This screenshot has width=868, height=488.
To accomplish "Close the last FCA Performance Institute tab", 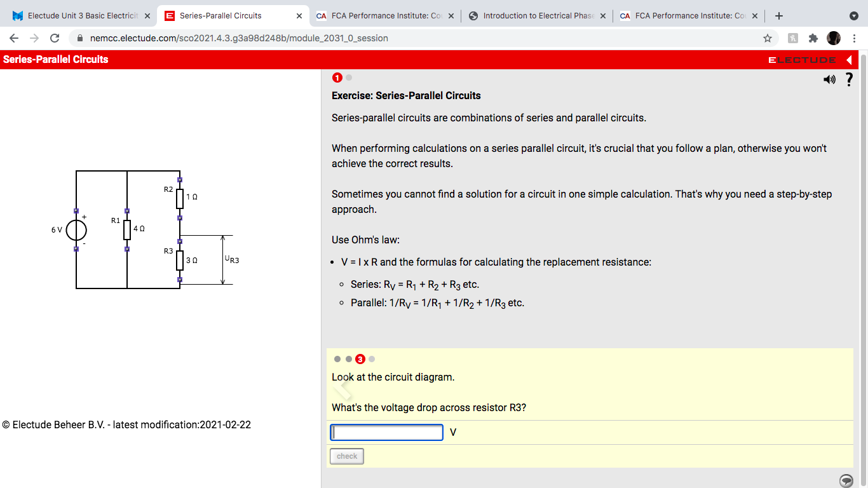I will [754, 16].
